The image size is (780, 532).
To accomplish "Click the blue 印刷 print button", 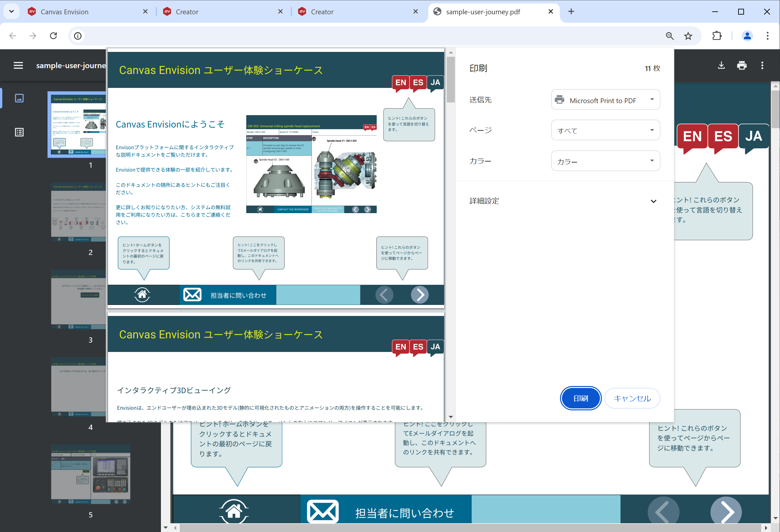I will click(x=580, y=398).
